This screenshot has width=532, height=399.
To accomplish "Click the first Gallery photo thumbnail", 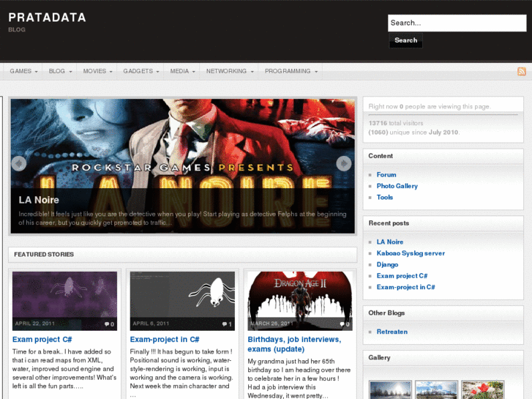I will tap(389, 389).
